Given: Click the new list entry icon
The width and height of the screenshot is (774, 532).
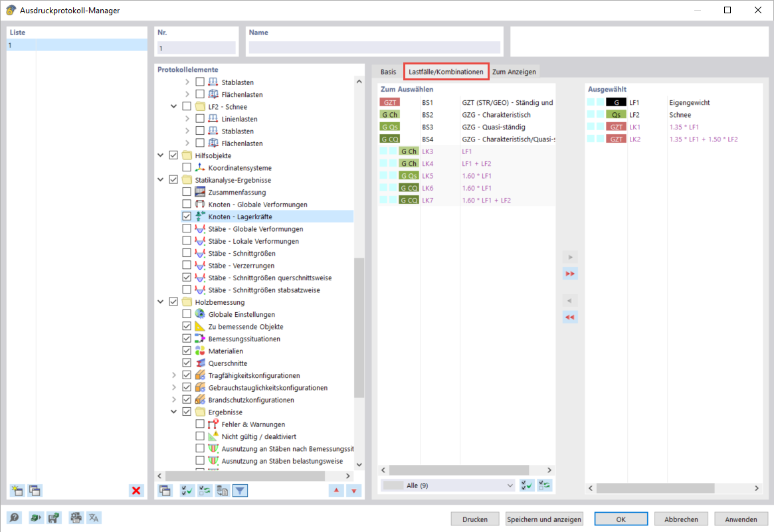Looking at the screenshot, I should click(x=17, y=491).
